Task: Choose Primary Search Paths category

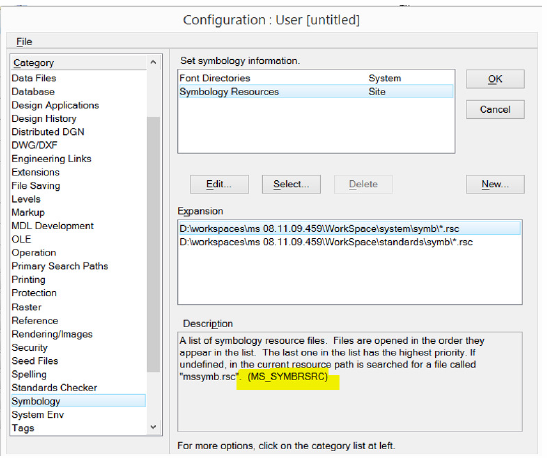Action: pos(60,266)
